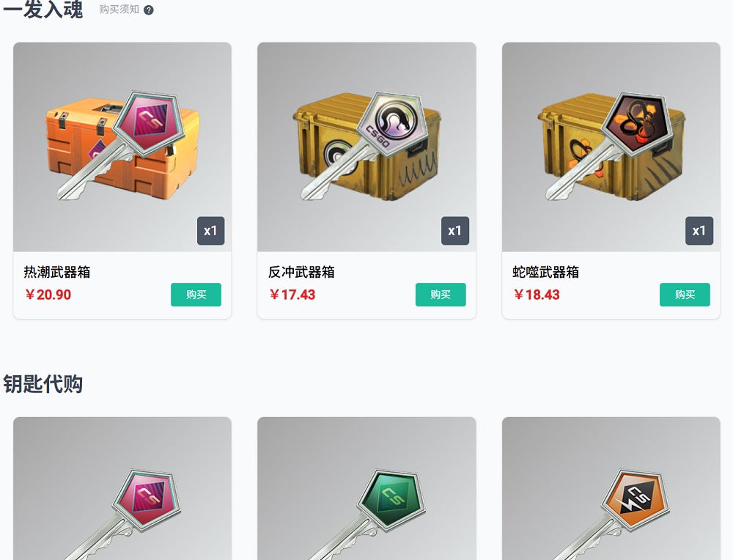Select the yellow 反冲武器箱 case image
Viewport: 733px width, 560px height.
(x=366, y=147)
